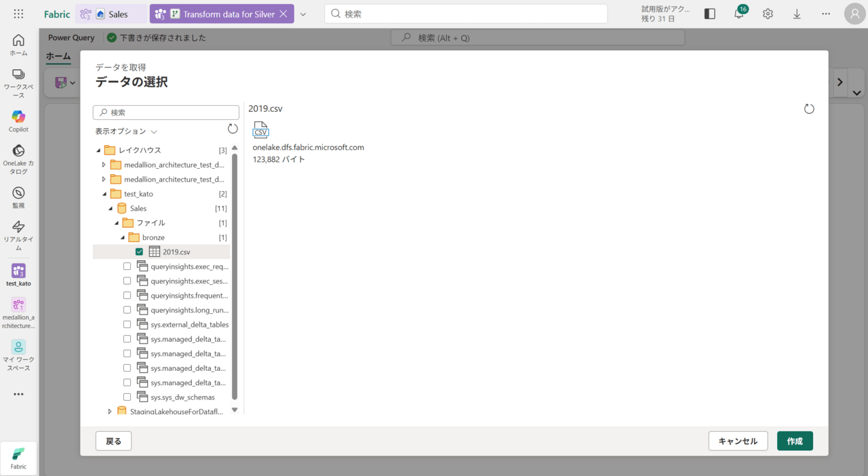
Task: Collapse the bronze folder
Action: (x=123, y=238)
